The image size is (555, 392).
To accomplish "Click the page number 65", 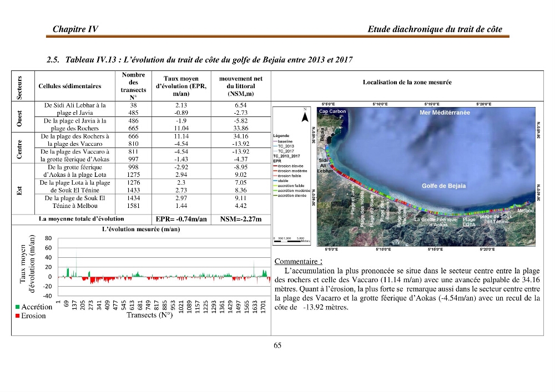I will click(x=277, y=345).
